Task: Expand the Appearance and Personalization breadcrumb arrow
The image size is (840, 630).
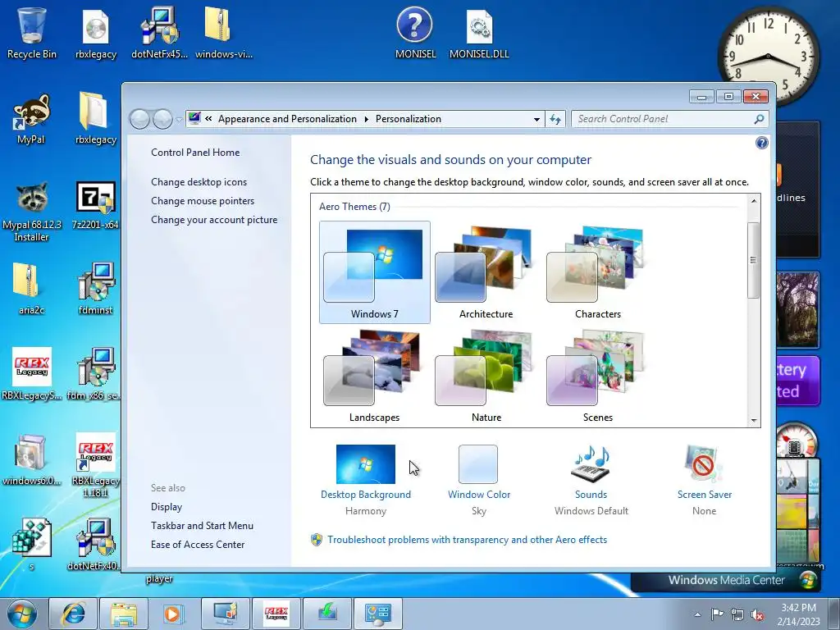Action: [367, 120]
